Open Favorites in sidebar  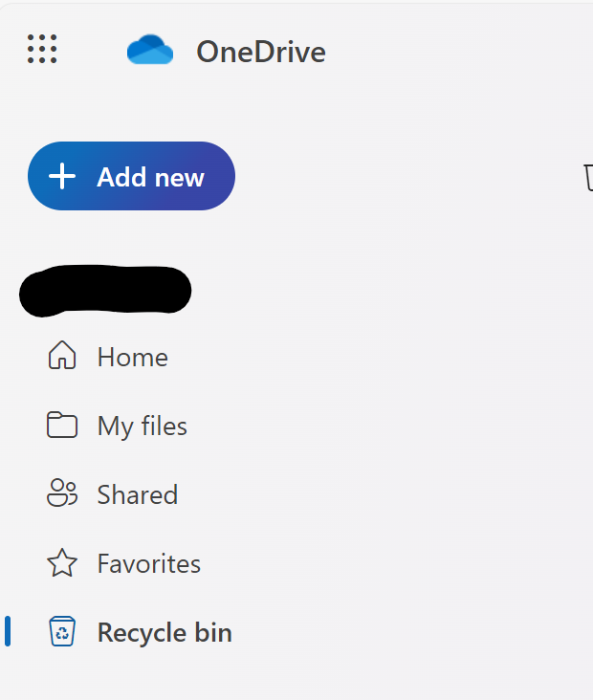tap(123, 563)
